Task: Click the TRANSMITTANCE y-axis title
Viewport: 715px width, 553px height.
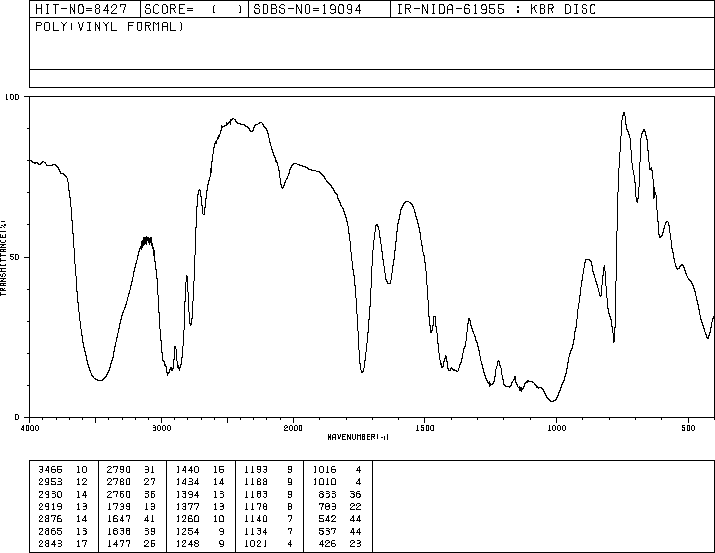Action: [x=3, y=258]
